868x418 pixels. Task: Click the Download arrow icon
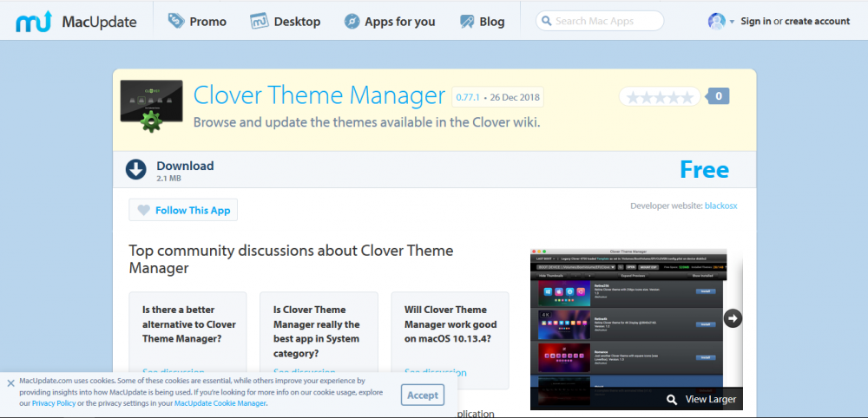pyautogui.click(x=135, y=169)
